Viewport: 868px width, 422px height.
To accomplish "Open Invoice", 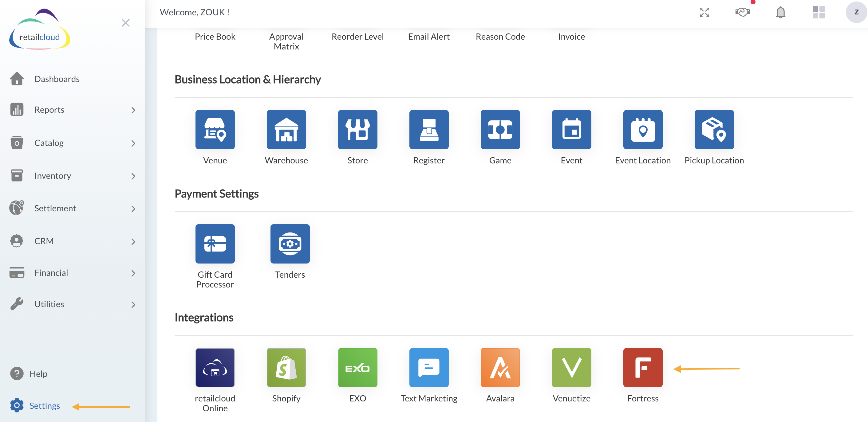I will 571,36.
